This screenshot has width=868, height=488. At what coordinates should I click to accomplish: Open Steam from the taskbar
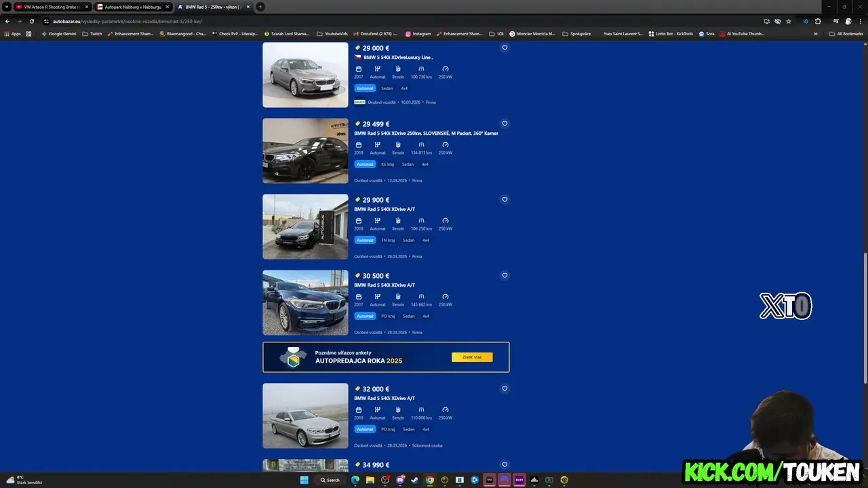click(x=415, y=480)
